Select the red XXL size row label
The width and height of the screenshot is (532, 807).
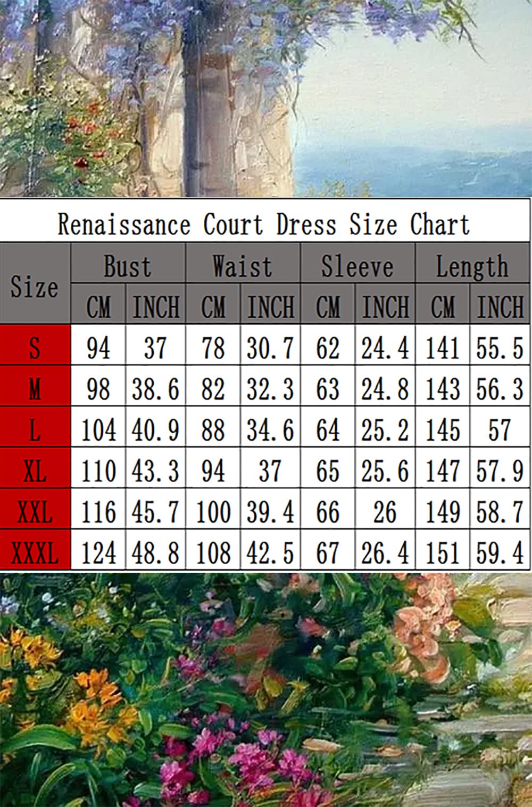coord(35,512)
